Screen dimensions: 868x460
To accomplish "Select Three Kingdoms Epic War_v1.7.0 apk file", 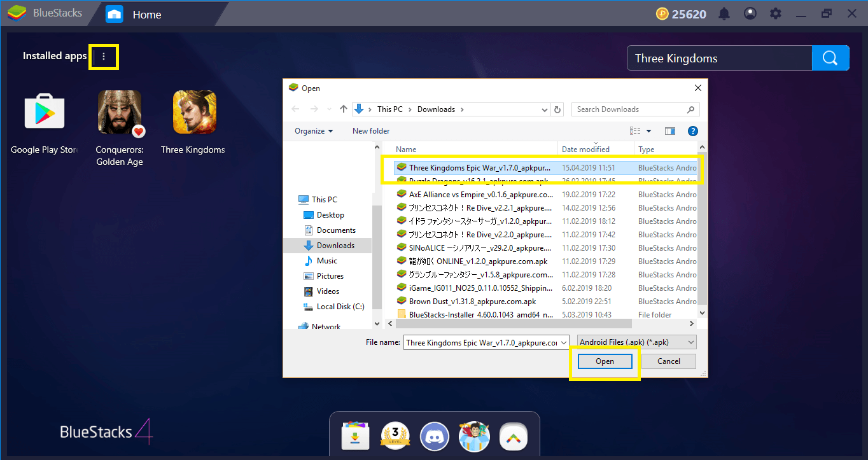I will pos(546,168).
